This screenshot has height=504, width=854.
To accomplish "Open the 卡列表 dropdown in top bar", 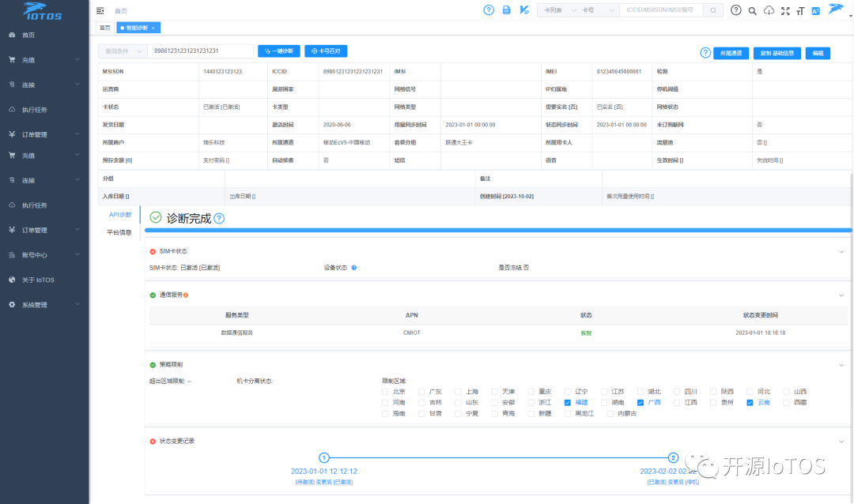I will pos(559,9).
